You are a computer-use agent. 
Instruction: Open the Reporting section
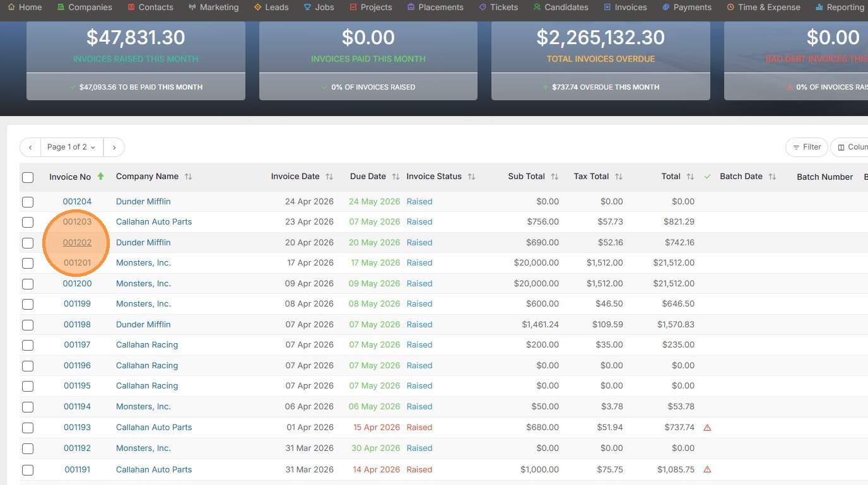tap(840, 8)
